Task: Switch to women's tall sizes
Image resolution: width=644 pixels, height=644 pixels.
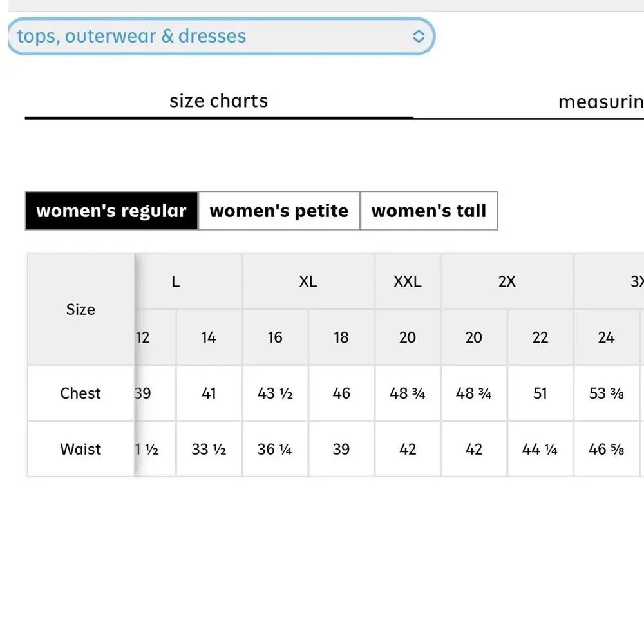Action: point(429,211)
